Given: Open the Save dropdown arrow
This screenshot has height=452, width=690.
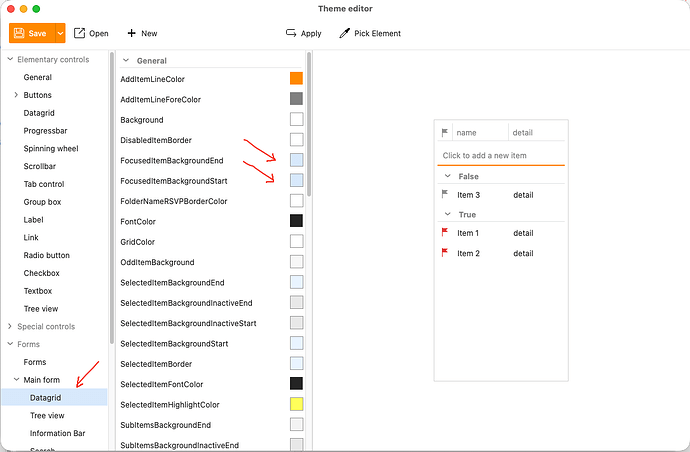Looking at the screenshot, I should (60, 33).
